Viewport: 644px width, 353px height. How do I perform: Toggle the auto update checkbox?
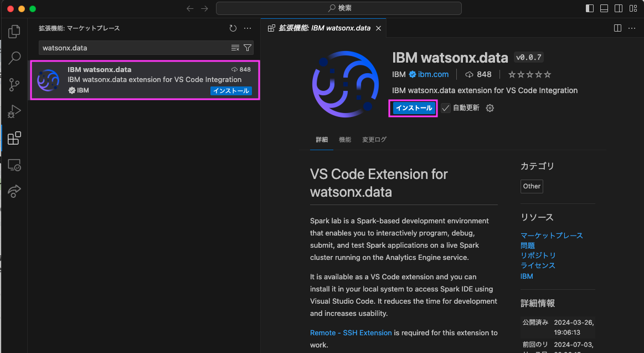445,108
